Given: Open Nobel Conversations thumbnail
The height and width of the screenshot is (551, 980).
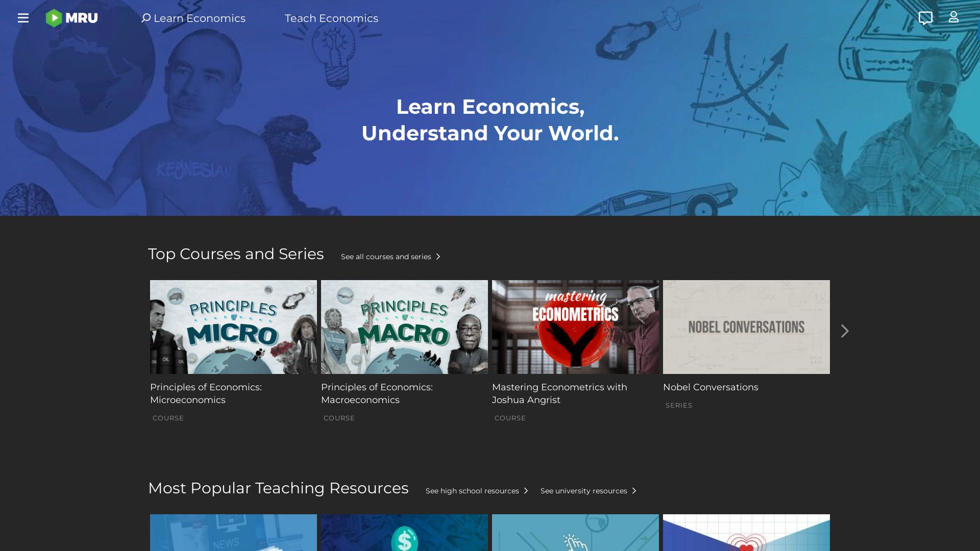Looking at the screenshot, I should [746, 327].
